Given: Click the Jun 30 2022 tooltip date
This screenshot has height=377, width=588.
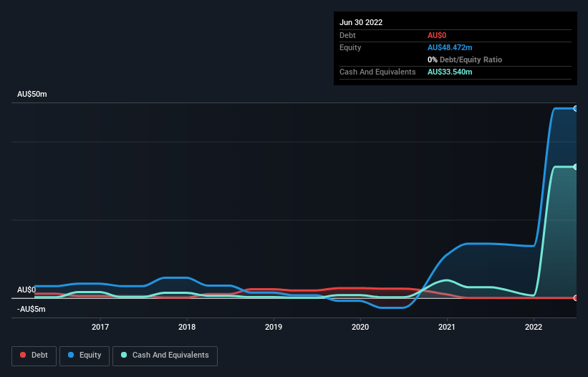Looking at the screenshot, I should click(361, 22).
